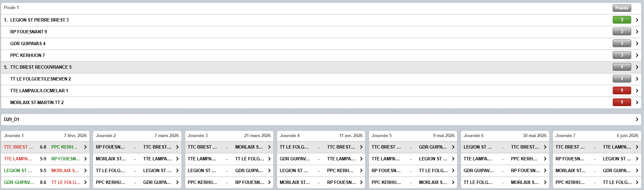This screenshot has width=644, height=190.
Task: Open TTC BREST RECOUVRANCE 5 team row
Action: (x=41, y=67)
